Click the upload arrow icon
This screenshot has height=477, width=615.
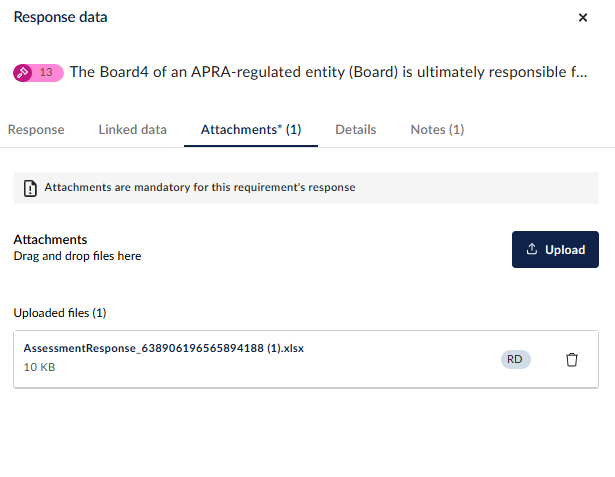[x=531, y=249]
